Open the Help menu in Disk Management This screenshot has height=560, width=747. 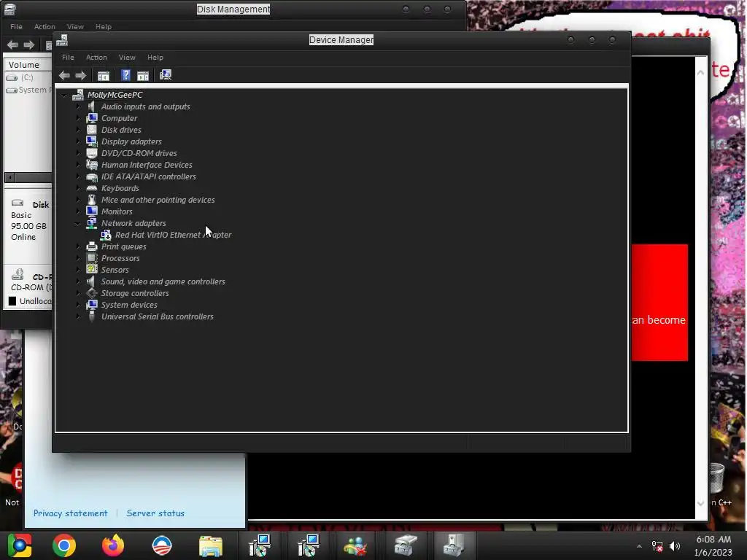(x=104, y=27)
